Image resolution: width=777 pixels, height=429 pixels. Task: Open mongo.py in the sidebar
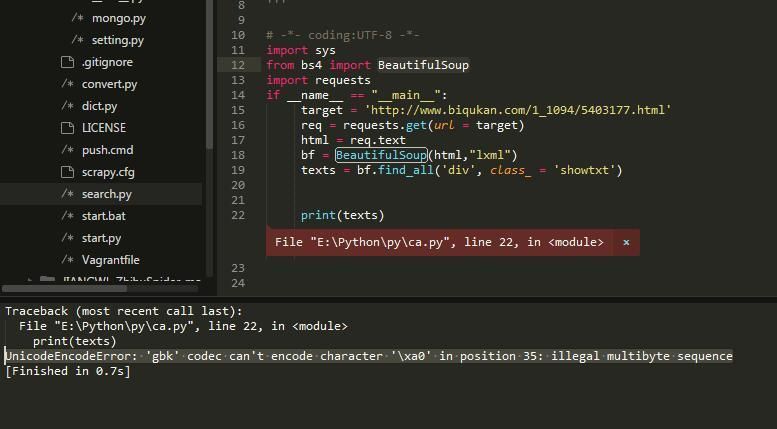point(118,18)
